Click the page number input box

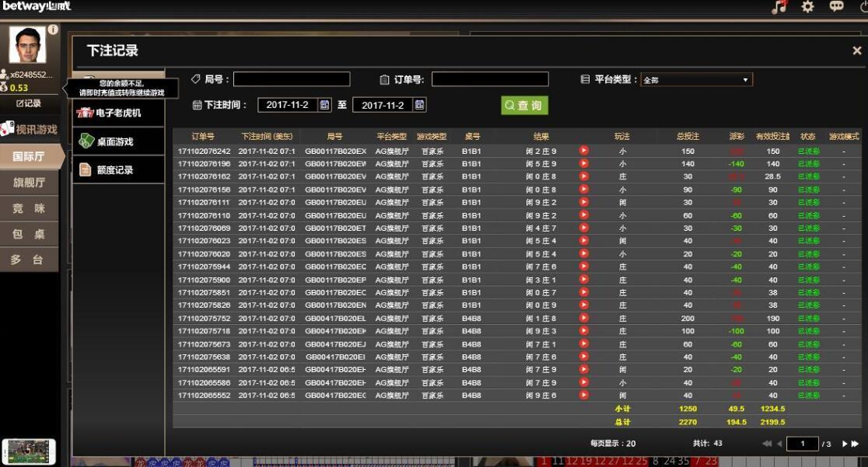coord(802,444)
